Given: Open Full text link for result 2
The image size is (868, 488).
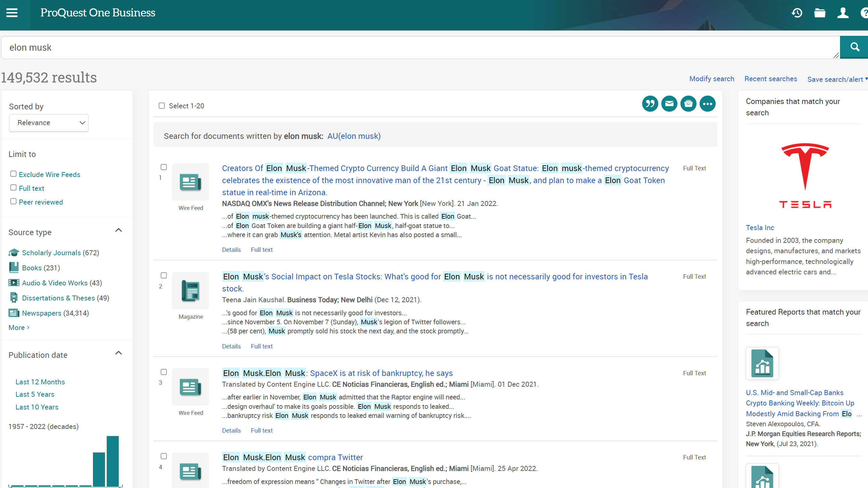Looking at the screenshot, I should pyautogui.click(x=261, y=346).
